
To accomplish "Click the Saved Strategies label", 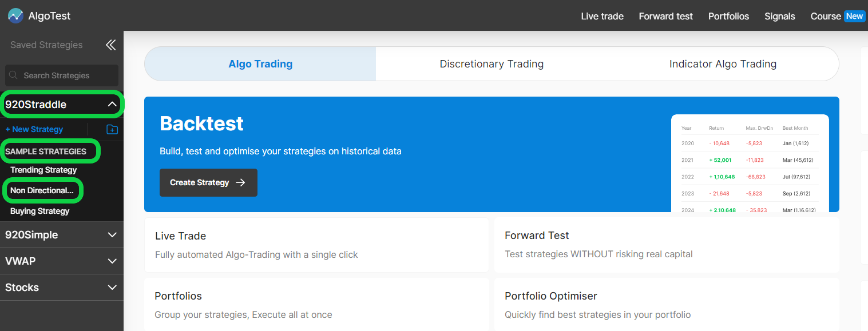I will 46,45.
